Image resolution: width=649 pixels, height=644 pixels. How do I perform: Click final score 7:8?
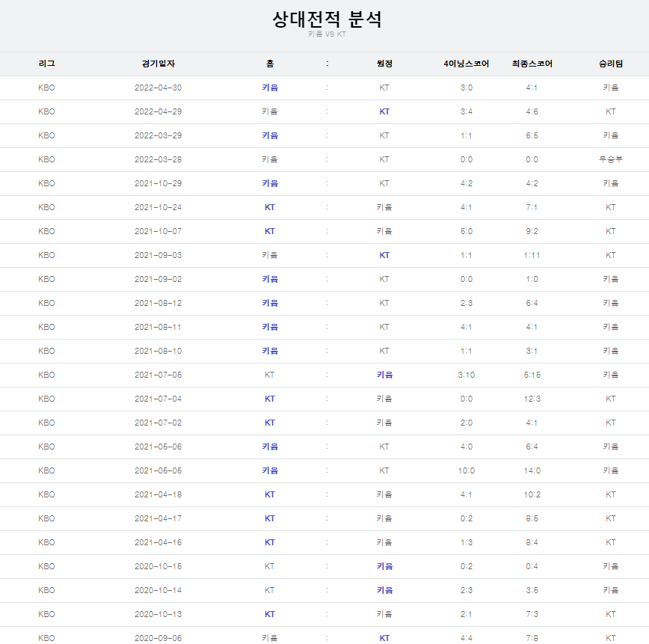pyautogui.click(x=532, y=638)
